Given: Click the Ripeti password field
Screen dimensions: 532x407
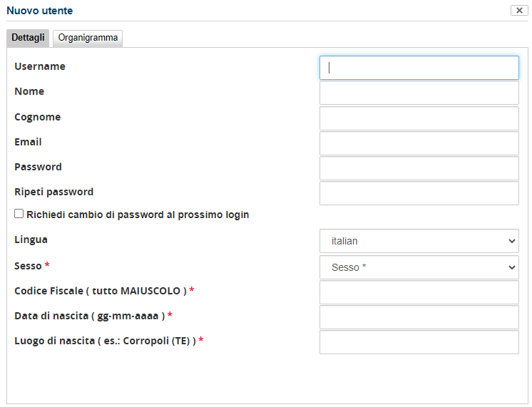Looking at the screenshot, I should (x=419, y=193).
